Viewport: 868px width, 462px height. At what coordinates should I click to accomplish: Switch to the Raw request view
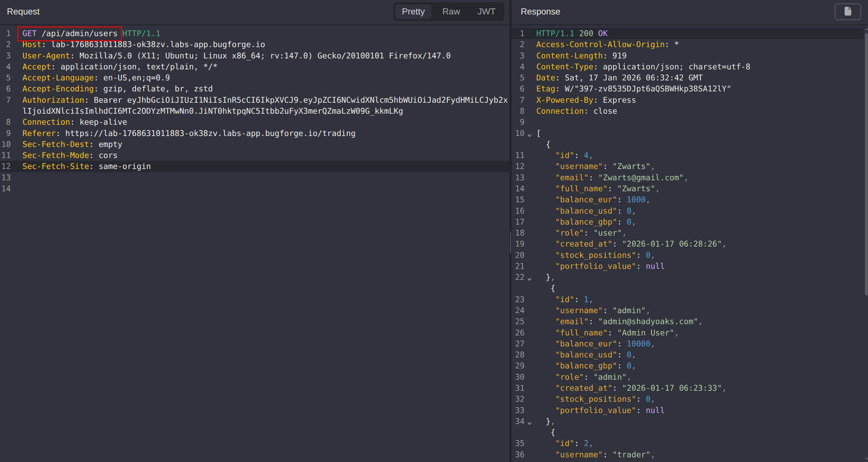[x=451, y=12]
